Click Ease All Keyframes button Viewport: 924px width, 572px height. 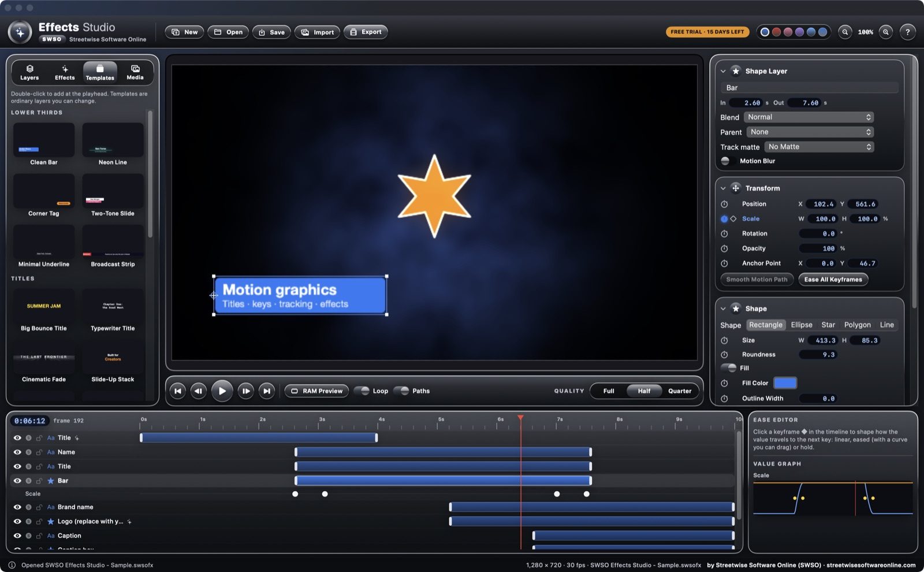(x=833, y=280)
